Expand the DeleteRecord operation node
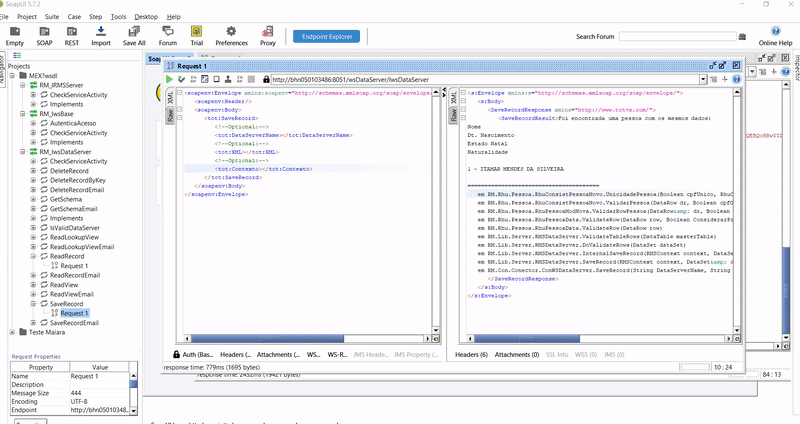Viewport: 800px width, 424px height. [x=33, y=171]
